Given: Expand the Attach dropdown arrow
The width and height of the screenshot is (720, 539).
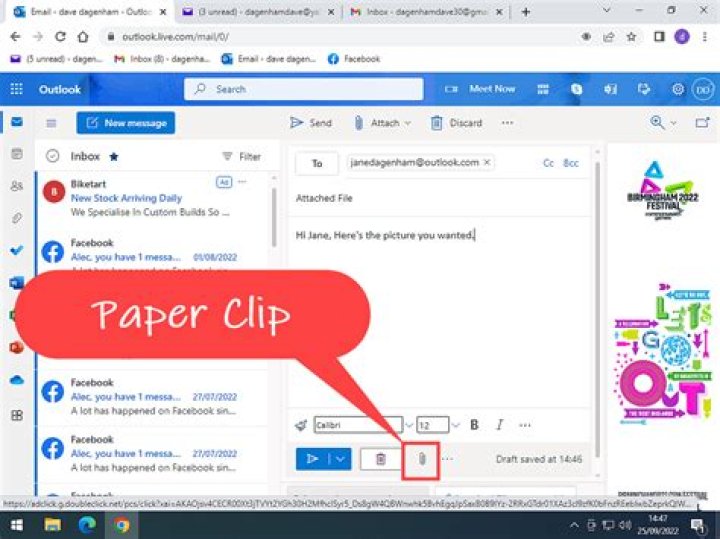Looking at the screenshot, I should (408, 123).
